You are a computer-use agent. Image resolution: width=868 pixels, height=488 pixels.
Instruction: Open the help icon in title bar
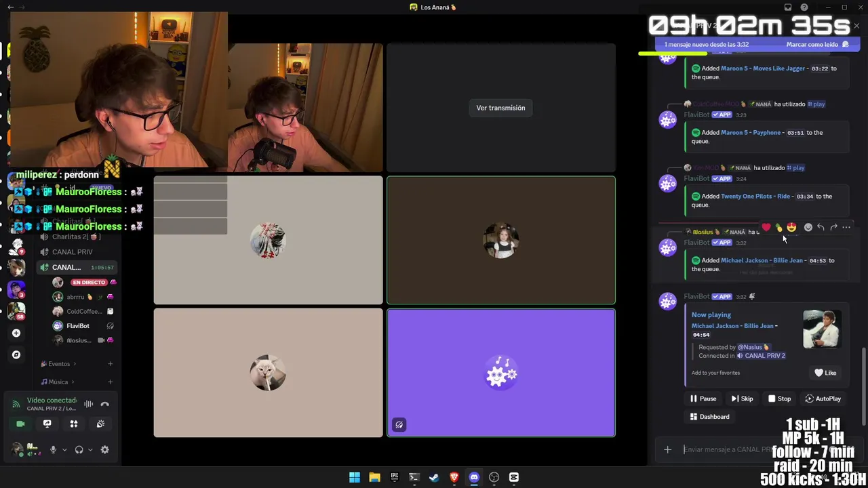pyautogui.click(x=804, y=7)
